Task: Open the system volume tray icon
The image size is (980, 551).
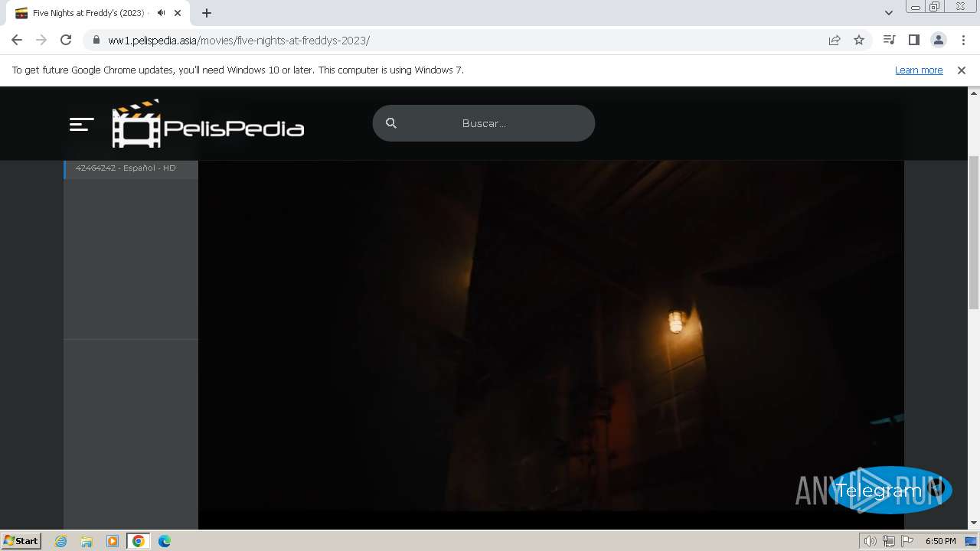Action: (870, 541)
